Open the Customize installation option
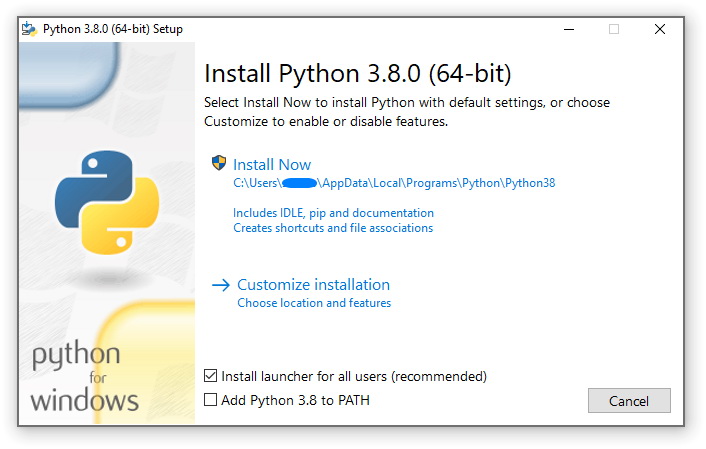The image size is (706, 449). coord(313,285)
